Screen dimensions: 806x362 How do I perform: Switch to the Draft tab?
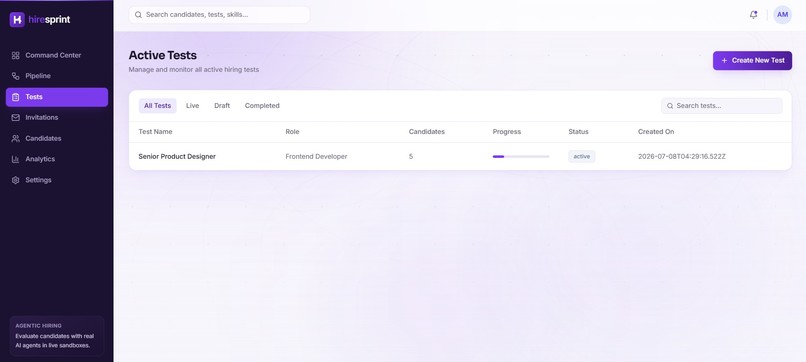click(x=222, y=106)
